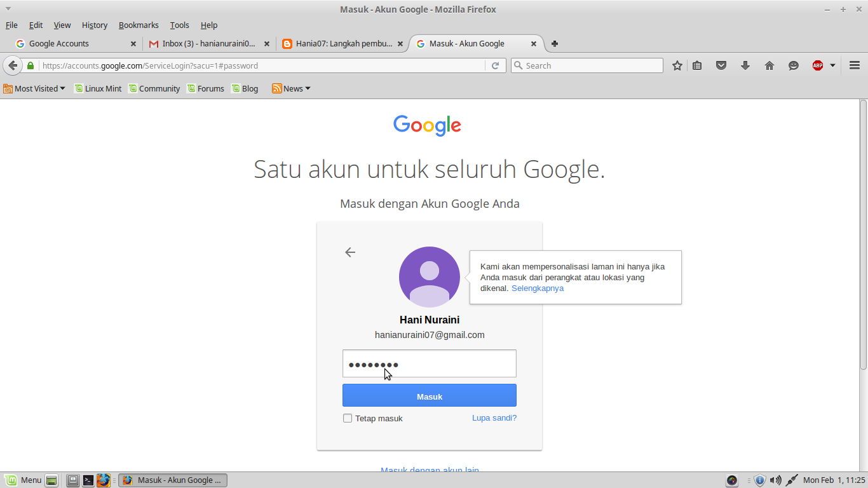Click the clock showing Mon Feb 1, 11:25
The height and width of the screenshot is (488, 868).
coord(834,480)
